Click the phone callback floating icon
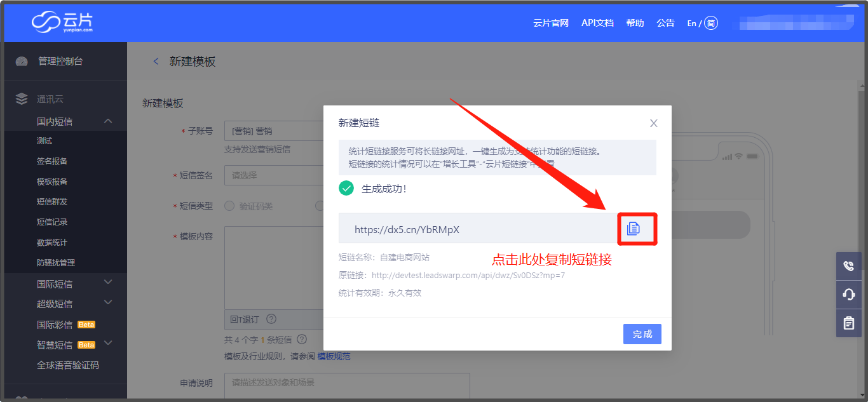 [849, 266]
